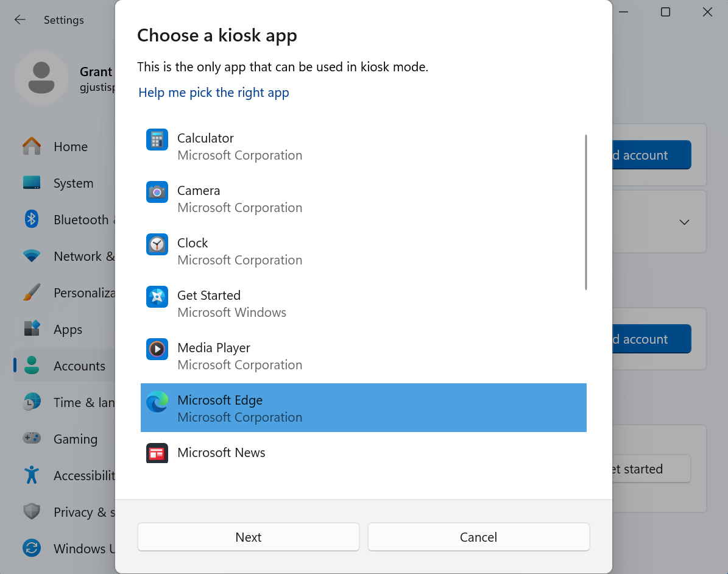Click the Network wifi icon in sidebar

click(32, 256)
